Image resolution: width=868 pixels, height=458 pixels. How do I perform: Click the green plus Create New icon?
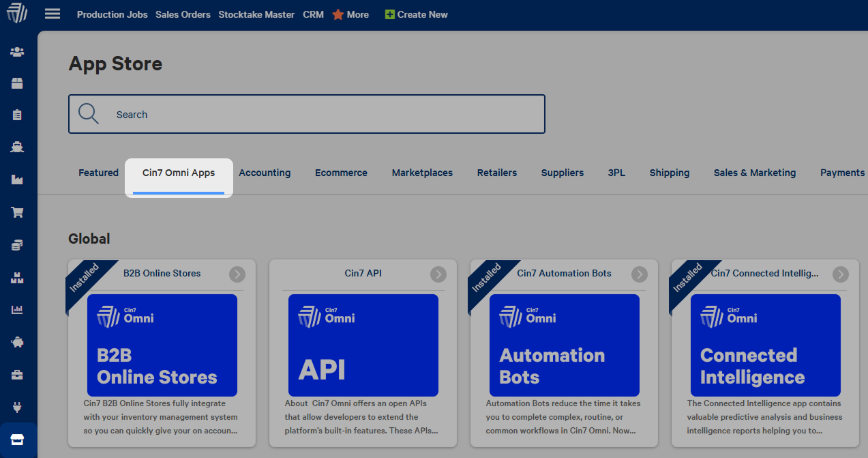coord(390,14)
